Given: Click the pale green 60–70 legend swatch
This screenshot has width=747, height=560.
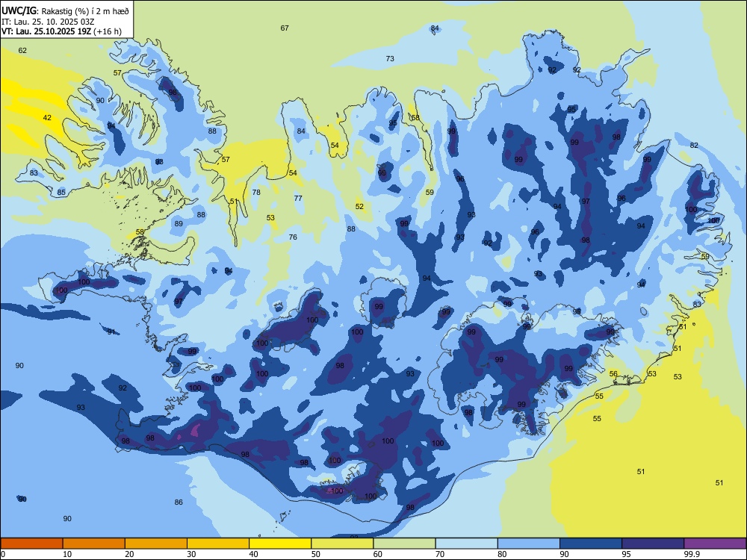Looking at the screenshot, I should (404, 544).
